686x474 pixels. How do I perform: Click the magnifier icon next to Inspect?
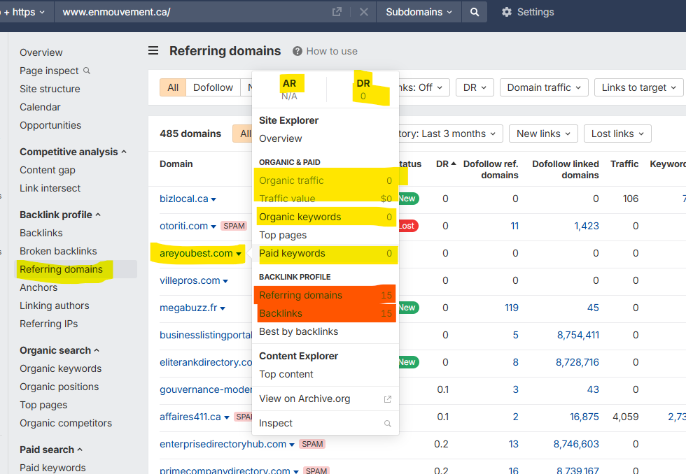388,424
